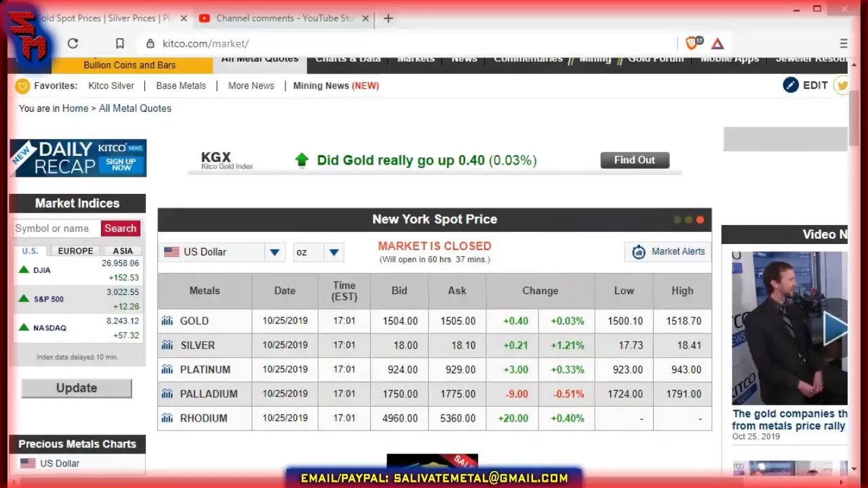Open the PLATINUM chart icon
Image resolution: width=868 pixels, height=488 pixels.
[x=167, y=369]
